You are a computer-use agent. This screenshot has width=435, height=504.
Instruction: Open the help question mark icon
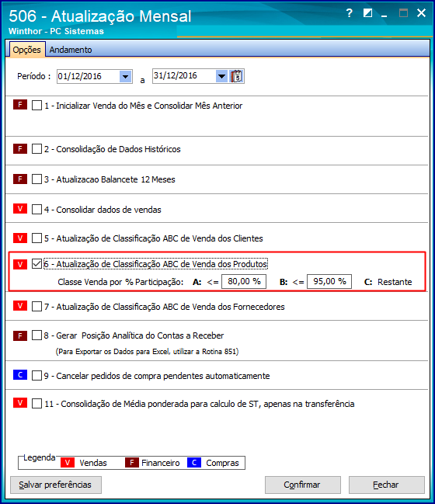[349, 13]
